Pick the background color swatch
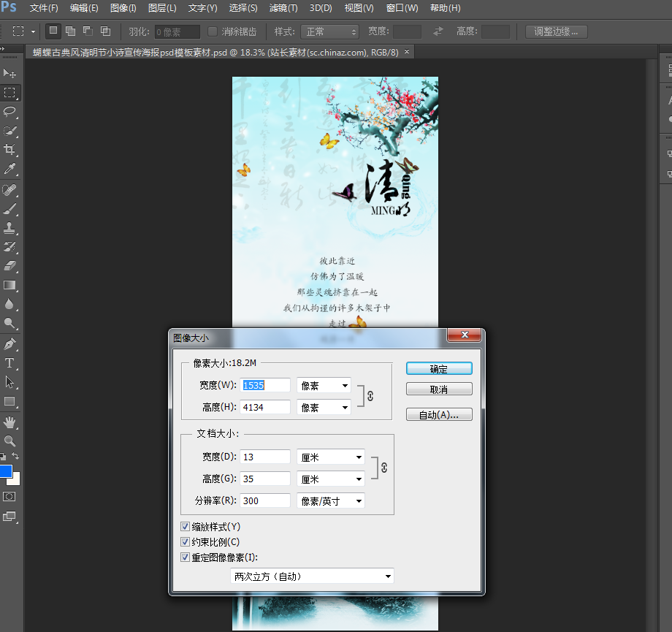 coord(16,479)
